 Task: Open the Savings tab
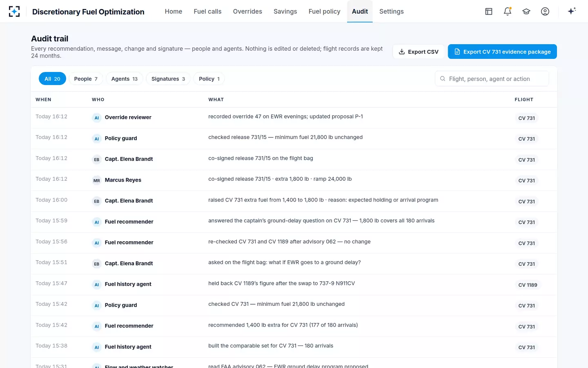285,11
